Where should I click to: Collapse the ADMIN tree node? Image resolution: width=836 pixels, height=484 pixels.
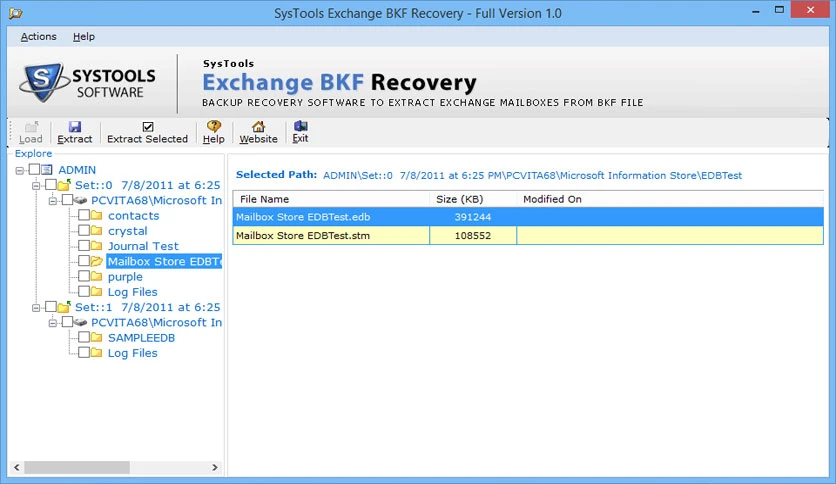pos(20,171)
